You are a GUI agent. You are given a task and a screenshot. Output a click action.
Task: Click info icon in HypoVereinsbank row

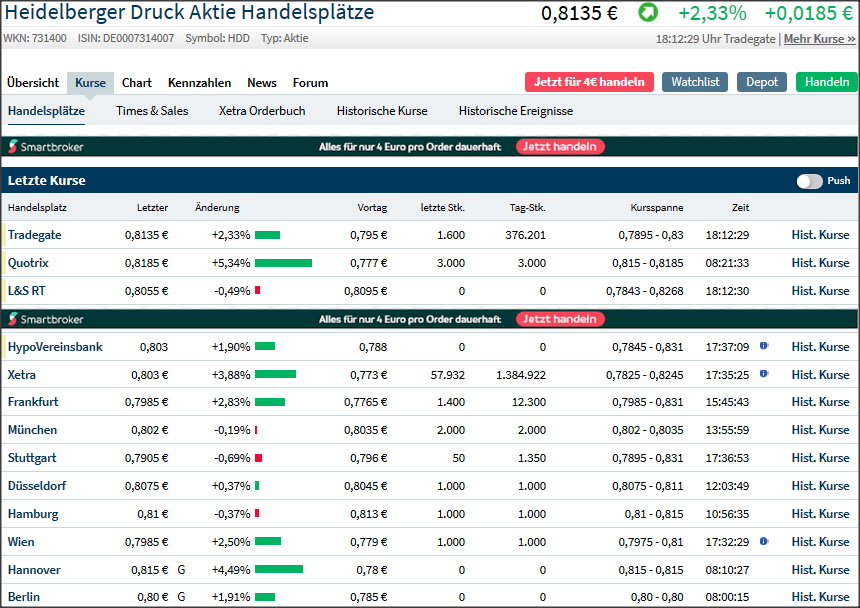coord(764,346)
